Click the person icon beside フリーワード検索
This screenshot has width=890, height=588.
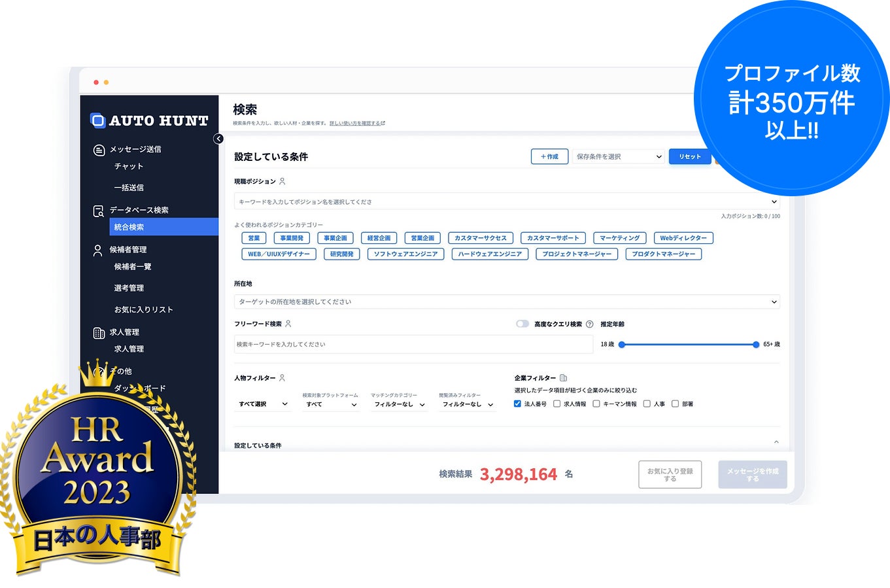click(x=288, y=324)
